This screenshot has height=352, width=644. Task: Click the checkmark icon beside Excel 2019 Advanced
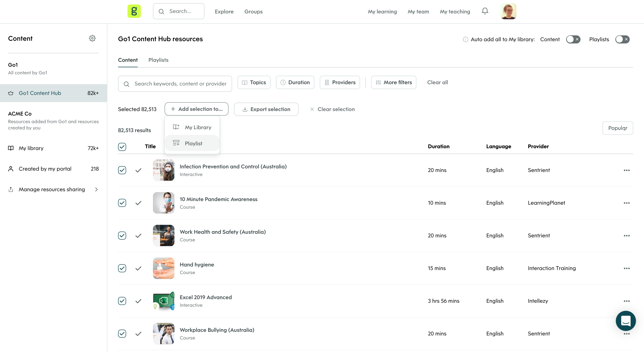pos(138,301)
